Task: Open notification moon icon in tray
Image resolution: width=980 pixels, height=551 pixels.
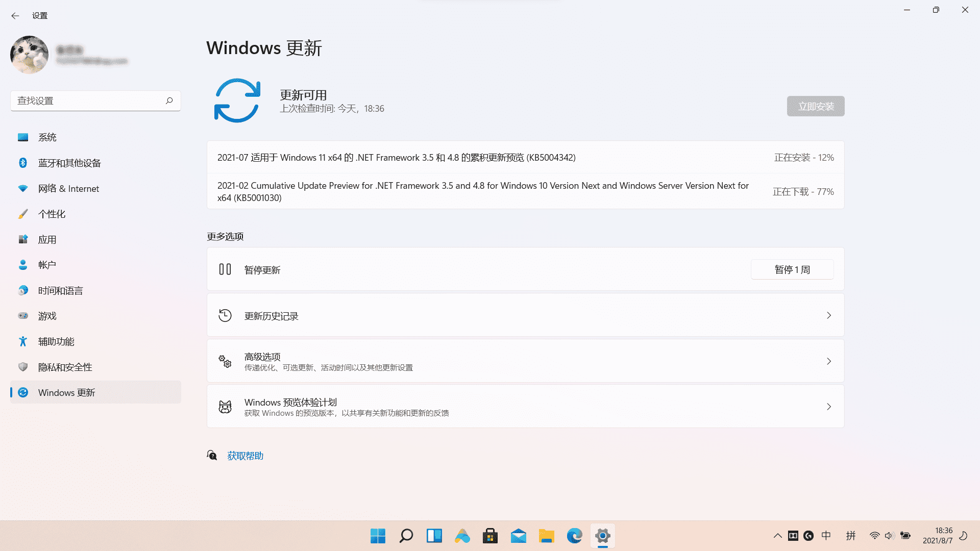Action: tap(964, 536)
